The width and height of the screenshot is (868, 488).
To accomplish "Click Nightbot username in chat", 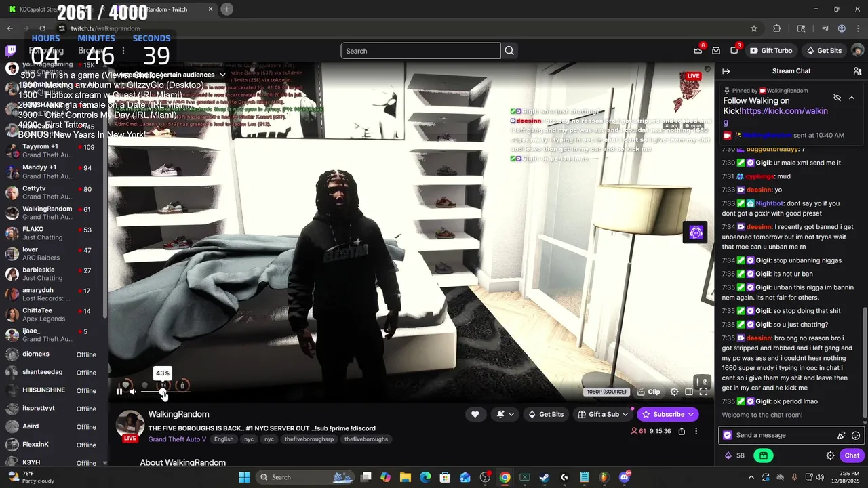I will point(770,203).
